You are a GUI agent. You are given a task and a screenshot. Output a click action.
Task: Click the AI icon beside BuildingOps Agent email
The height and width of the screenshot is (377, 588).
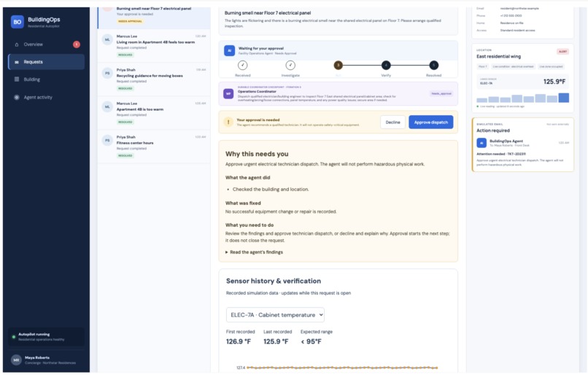pos(481,143)
